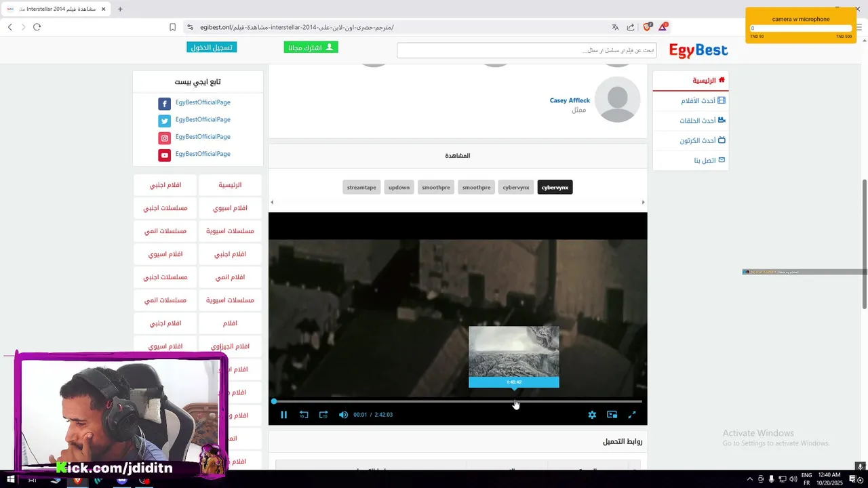Open the Windows Start menu
868x488 pixels.
coord(10,479)
